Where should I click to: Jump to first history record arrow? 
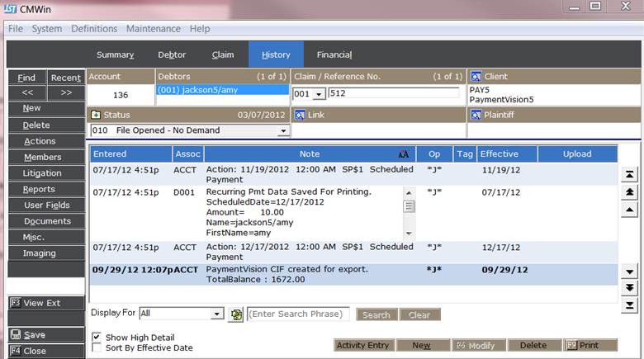pos(630,174)
